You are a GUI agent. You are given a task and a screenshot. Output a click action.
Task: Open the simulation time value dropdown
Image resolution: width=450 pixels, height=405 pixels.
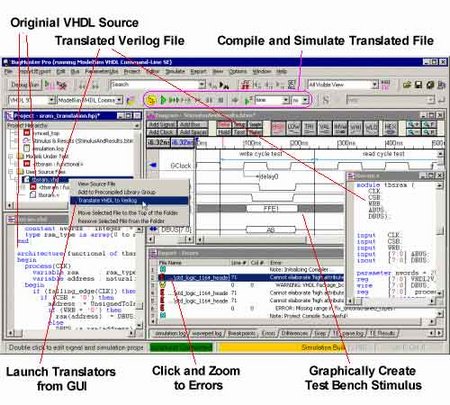pyautogui.click(x=286, y=100)
